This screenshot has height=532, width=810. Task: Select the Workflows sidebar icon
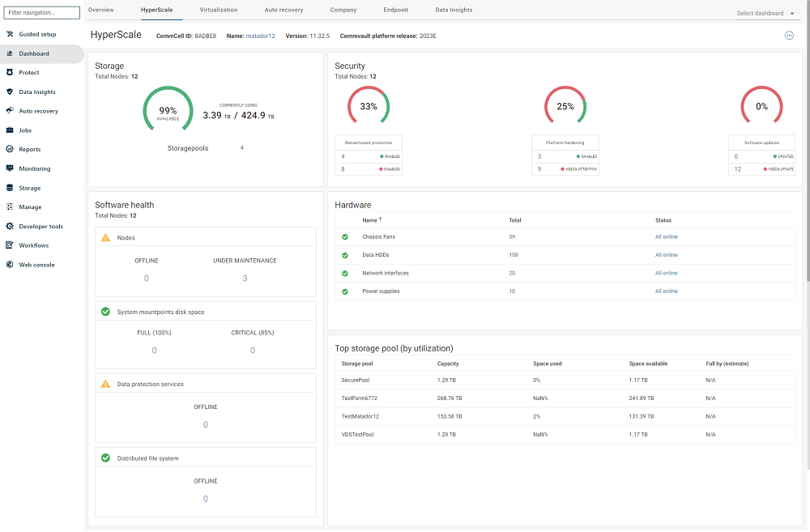9,245
